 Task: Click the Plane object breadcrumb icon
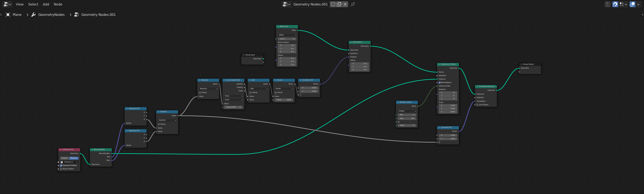8,14
